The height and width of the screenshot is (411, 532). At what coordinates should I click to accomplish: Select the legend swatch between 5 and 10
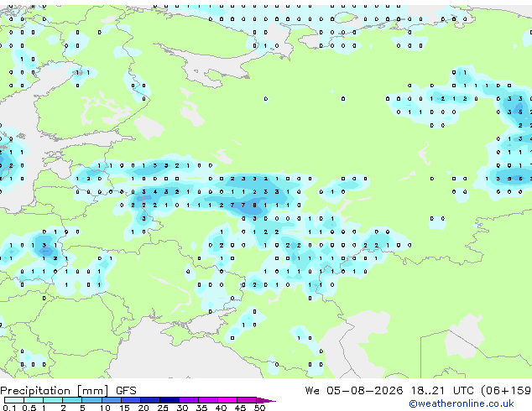point(91,400)
